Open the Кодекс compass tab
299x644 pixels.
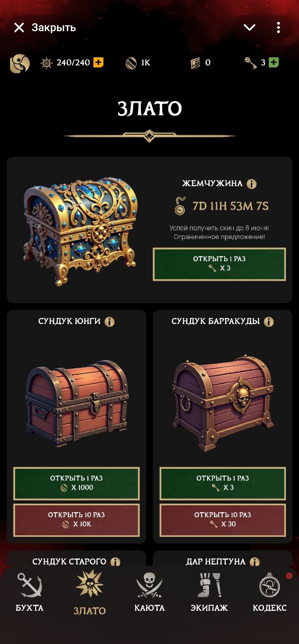click(x=270, y=594)
